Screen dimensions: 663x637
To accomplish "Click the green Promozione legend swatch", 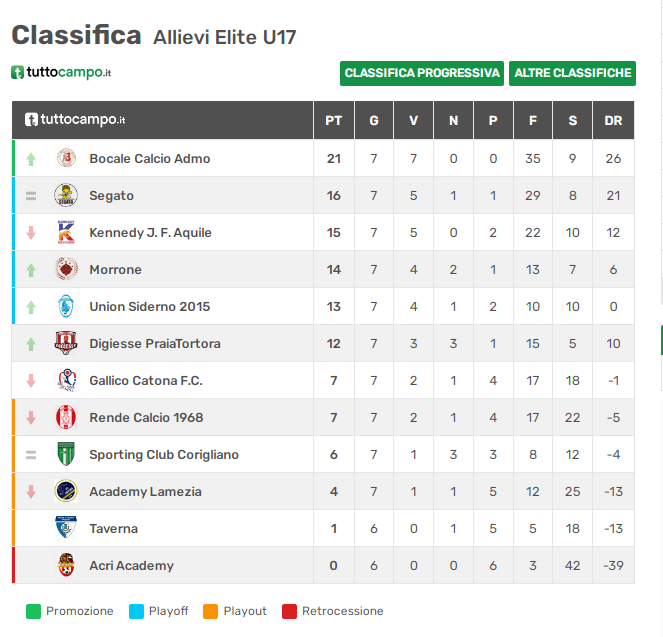I will 33,611.
